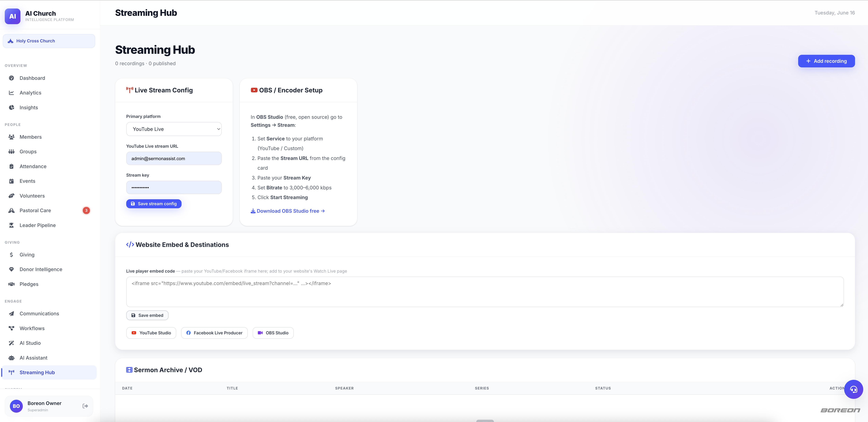Viewport: 868px width, 422px height.
Task: Click the '0 recordings · 0 published' text
Action: click(x=145, y=64)
